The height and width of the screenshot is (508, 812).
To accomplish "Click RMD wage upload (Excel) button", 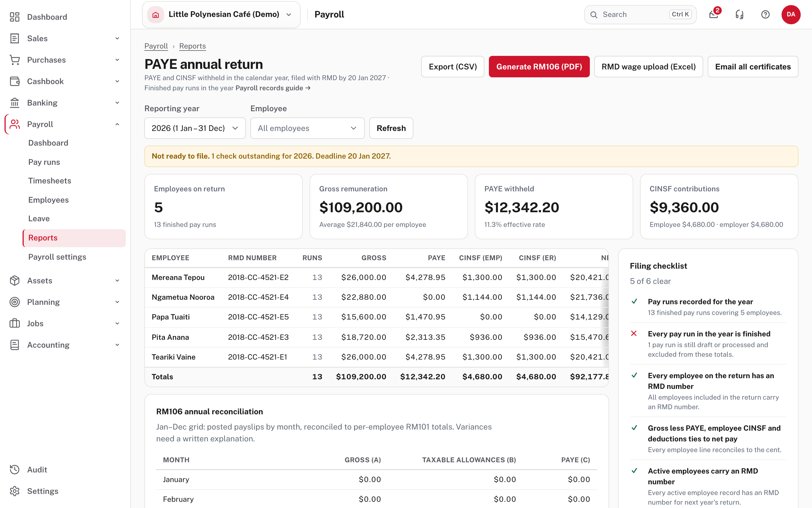I will click(648, 67).
